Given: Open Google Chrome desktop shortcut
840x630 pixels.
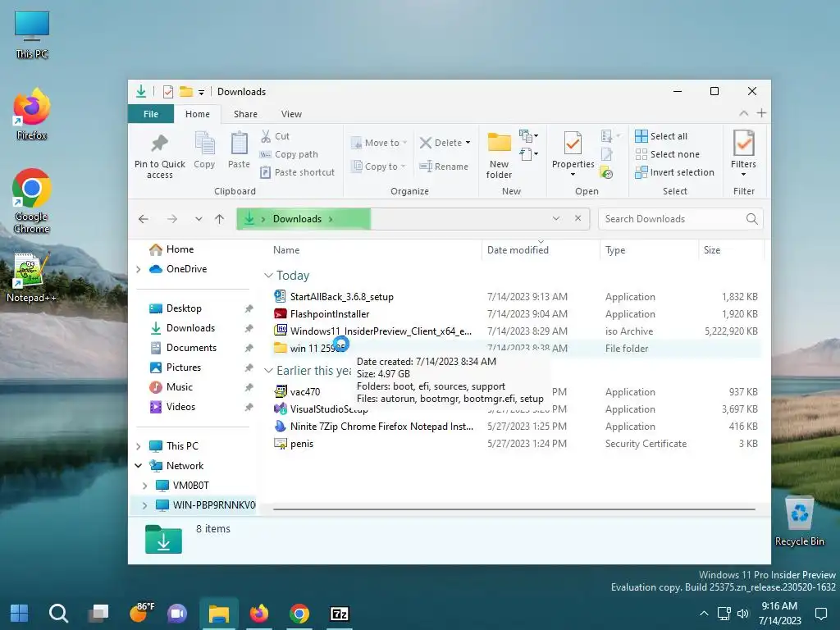Looking at the screenshot, I should point(32,201).
